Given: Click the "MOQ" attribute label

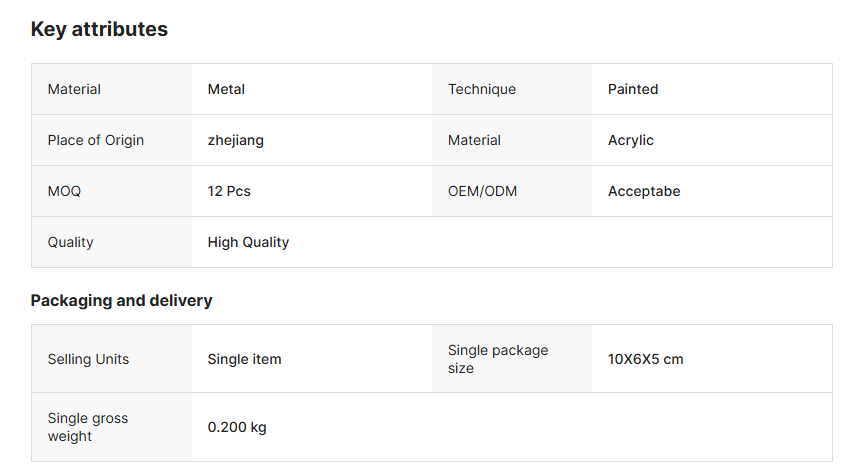Looking at the screenshot, I should (x=64, y=191).
